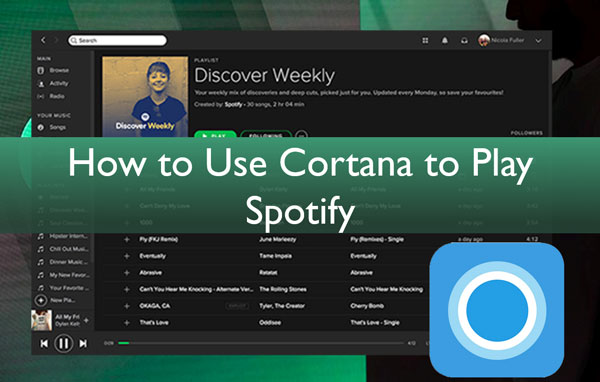Click the Discover Weekly cover art
The height and width of the screenshot is (382, 600).
coord(145,96)
